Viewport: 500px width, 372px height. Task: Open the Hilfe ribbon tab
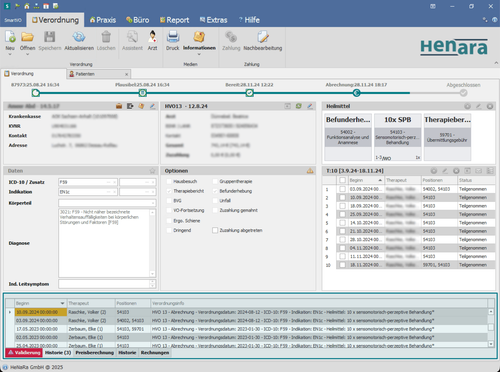(x=249, y=20)
